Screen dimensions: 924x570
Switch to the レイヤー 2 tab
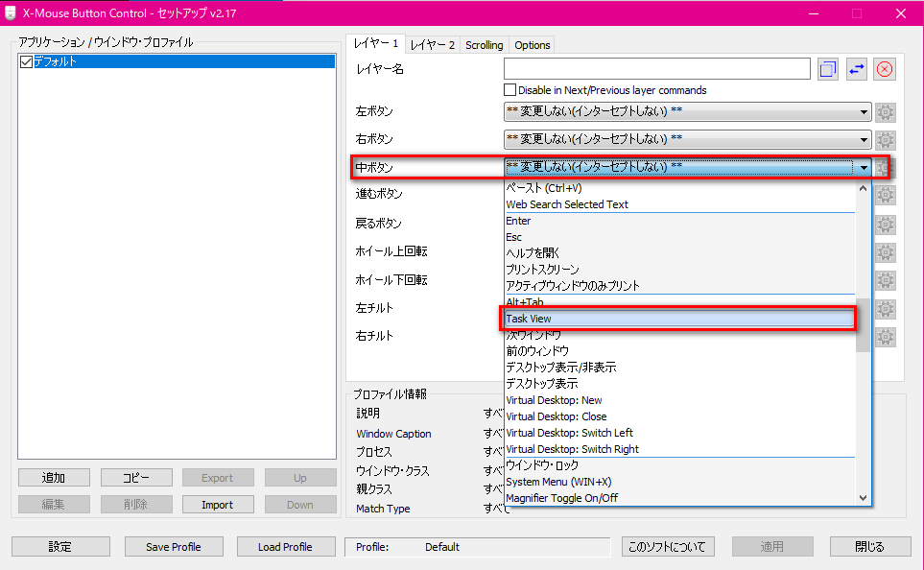(x=432, y=45)
